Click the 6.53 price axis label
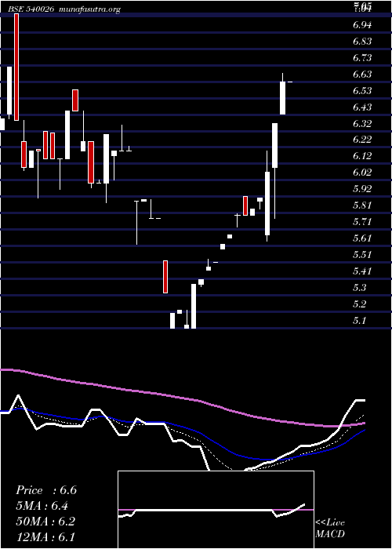 click(362, 91)
